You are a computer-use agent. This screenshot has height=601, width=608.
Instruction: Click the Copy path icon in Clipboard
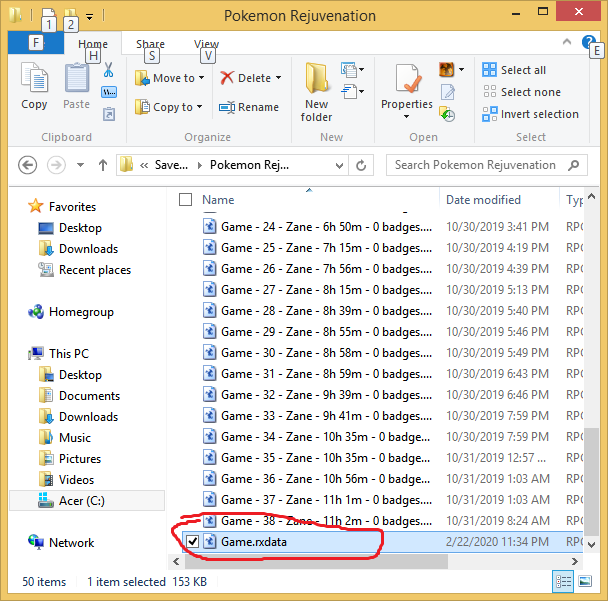click(x=109, y=92)
